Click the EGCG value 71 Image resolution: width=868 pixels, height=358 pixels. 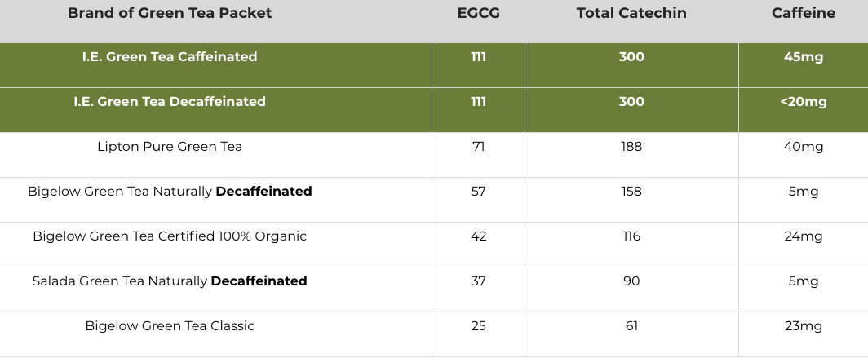coord(478,147)
